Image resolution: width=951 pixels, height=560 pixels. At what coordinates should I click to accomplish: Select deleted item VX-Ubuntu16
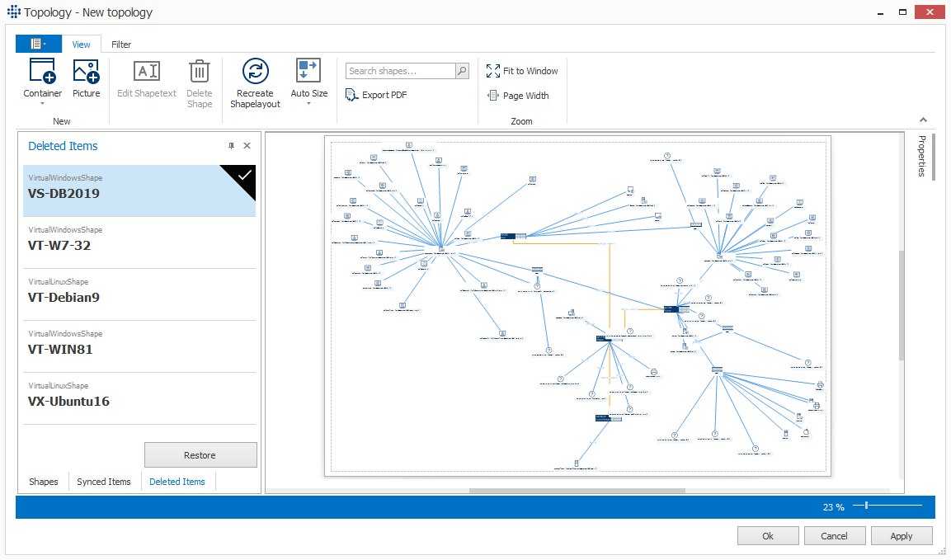tap(139, 398)
